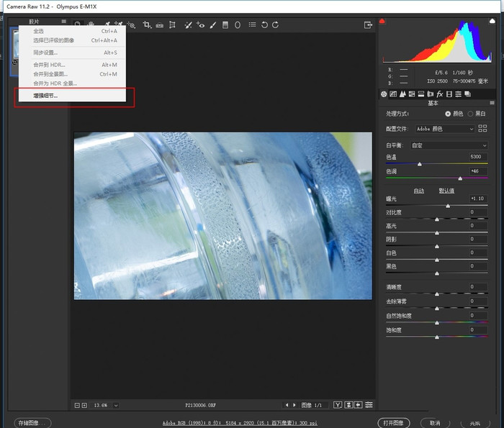Expand the 白平衡 white balance dropdown

449,145
